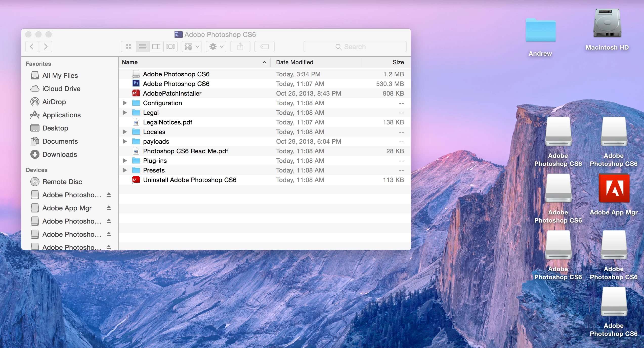
Task: Expand the Plug-ins folder triangle
Action: tap(125, 161)
